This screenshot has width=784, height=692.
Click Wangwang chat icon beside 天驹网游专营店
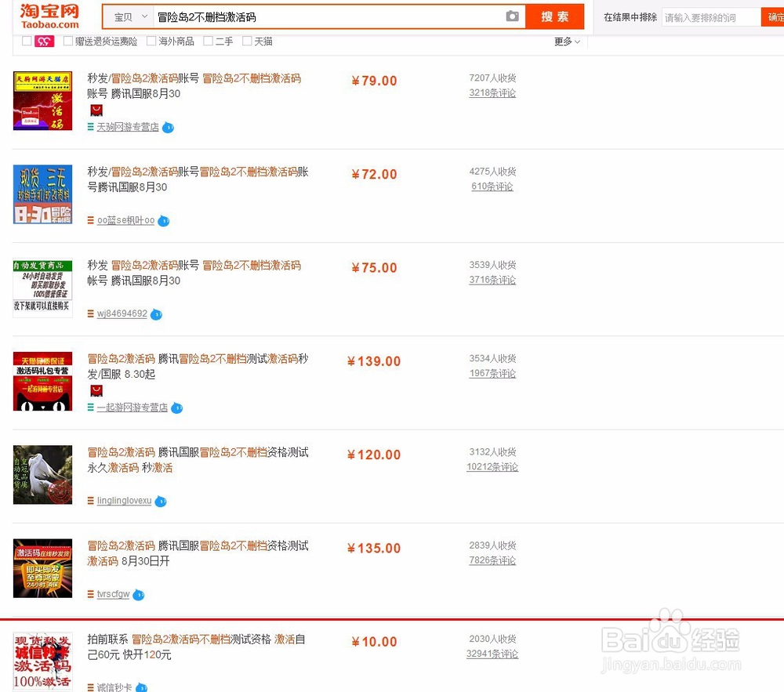pos(169,128)
